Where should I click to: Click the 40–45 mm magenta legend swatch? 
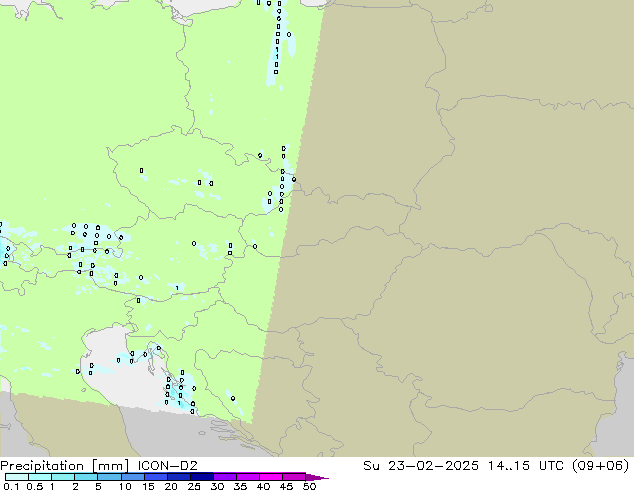[x=271, y=477]
